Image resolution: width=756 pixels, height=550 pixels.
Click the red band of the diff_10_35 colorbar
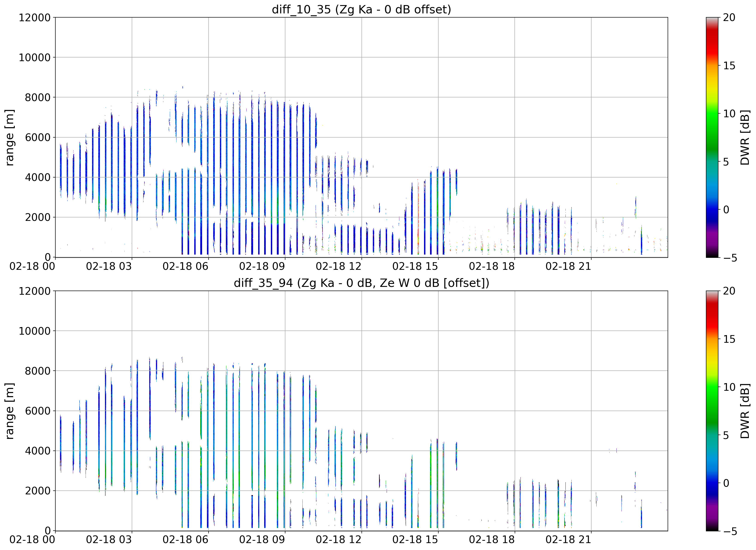point(712,42)
